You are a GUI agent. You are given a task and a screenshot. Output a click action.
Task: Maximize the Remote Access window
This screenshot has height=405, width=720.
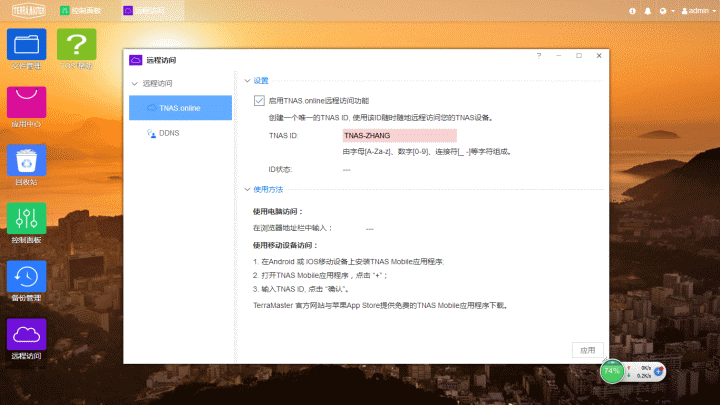point(579,56)
